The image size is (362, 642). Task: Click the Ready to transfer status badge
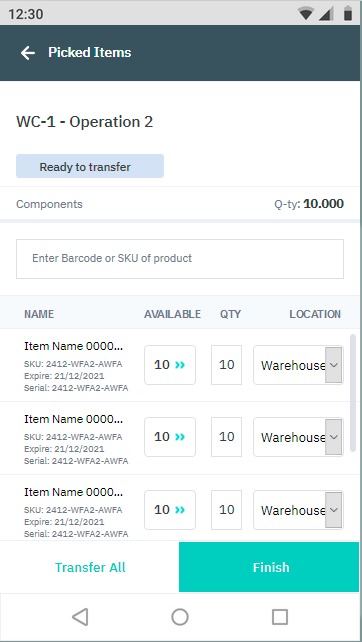[x=90, y=166]
